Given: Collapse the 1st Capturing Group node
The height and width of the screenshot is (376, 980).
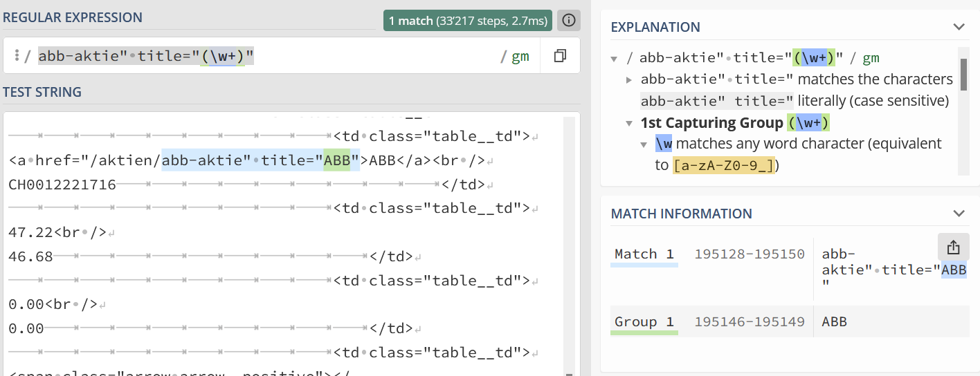Looking at the screenshot, I should [629, 123].
